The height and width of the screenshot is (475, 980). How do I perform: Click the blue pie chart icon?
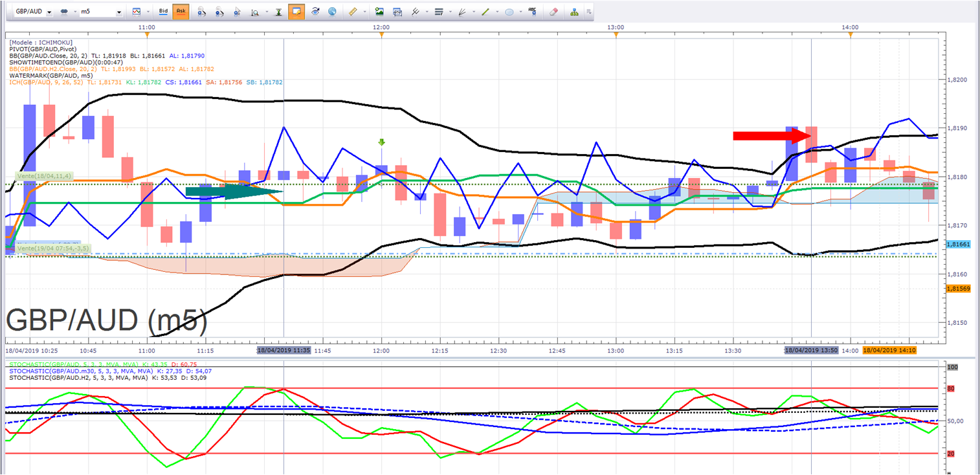(332, 12)
